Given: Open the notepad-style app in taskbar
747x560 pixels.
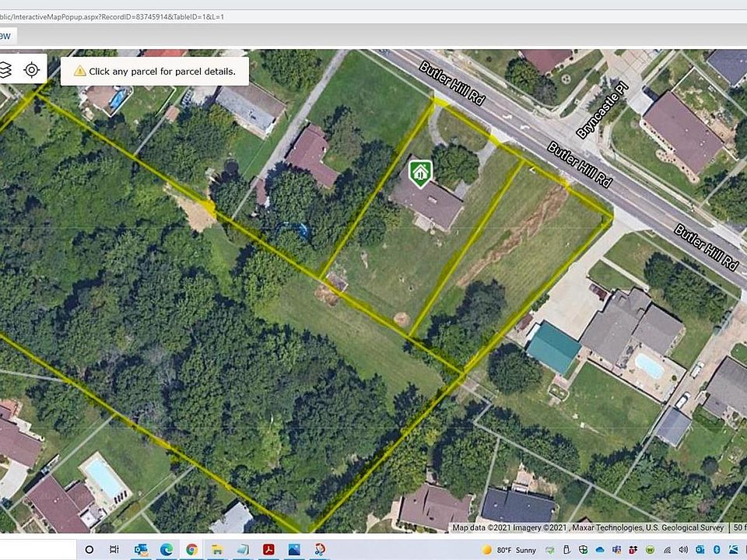Looking at the screenshot, I should point(243,550).
